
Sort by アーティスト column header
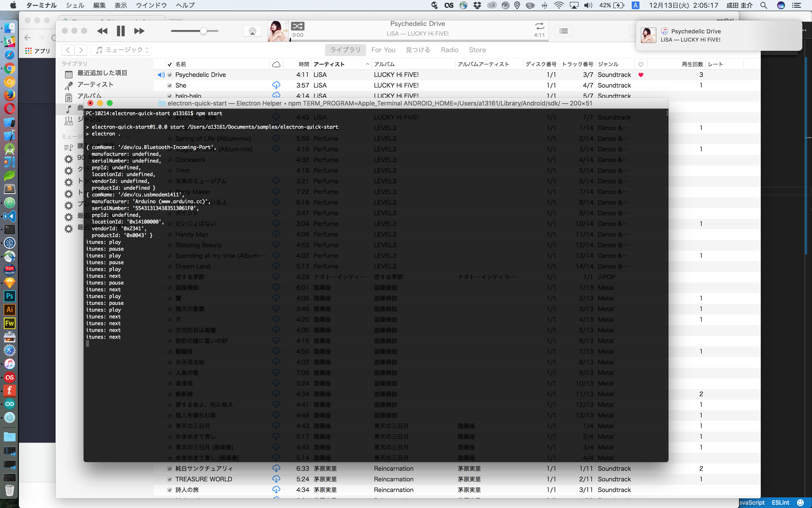click(341, 64)
